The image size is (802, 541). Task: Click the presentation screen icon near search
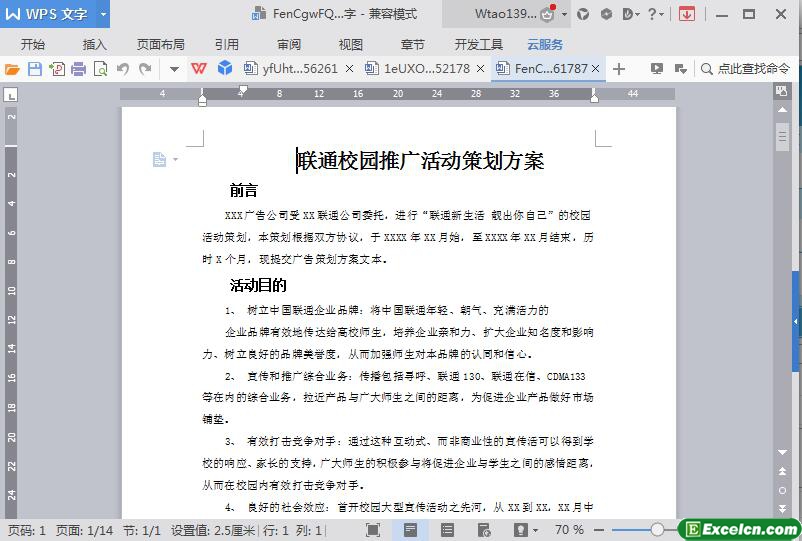[657, 69]
